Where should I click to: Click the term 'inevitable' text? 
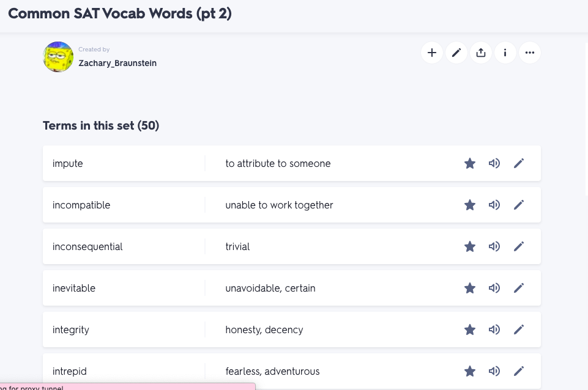pyautogui.click(x=74, y=288)
